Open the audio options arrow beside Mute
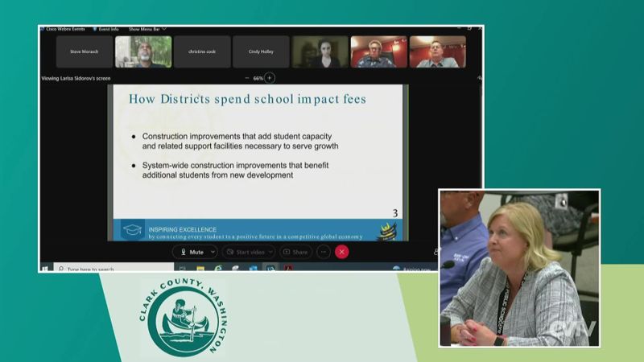This screenshot has width=644, height=362. [211, 252]
